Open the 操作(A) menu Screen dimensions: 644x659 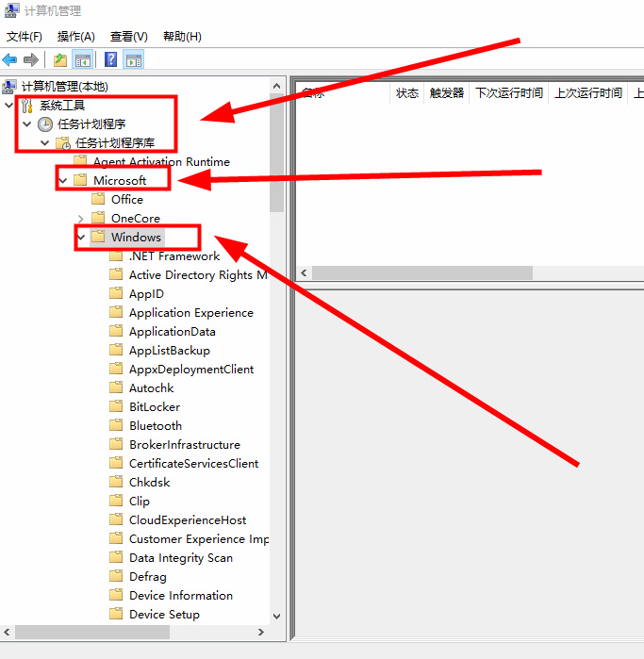point(76,37)
